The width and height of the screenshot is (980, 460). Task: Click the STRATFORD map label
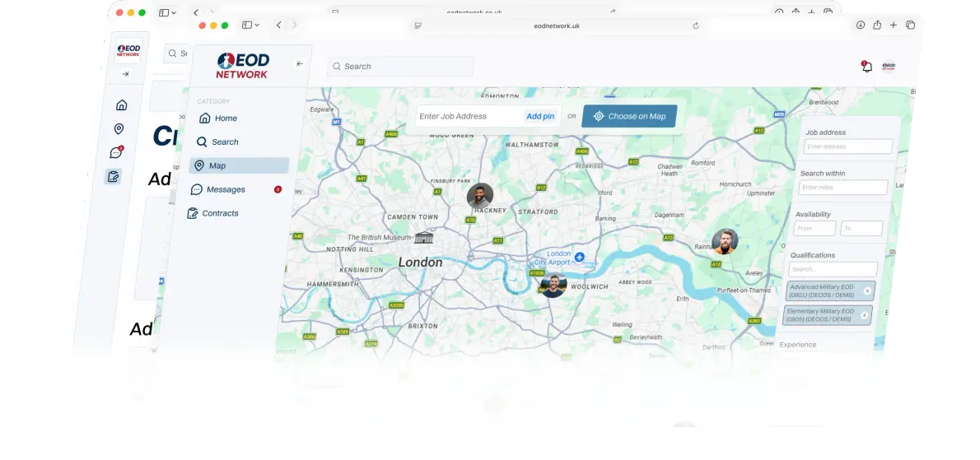tap(538, 212)
